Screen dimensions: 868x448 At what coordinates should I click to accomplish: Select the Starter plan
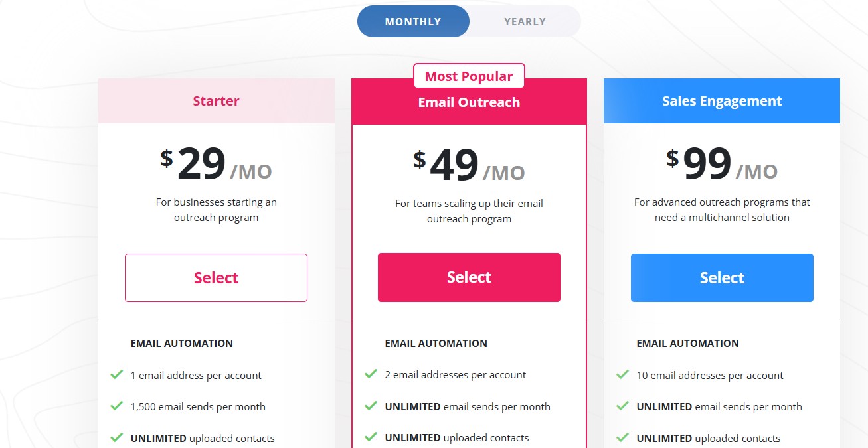coord(216,277)
